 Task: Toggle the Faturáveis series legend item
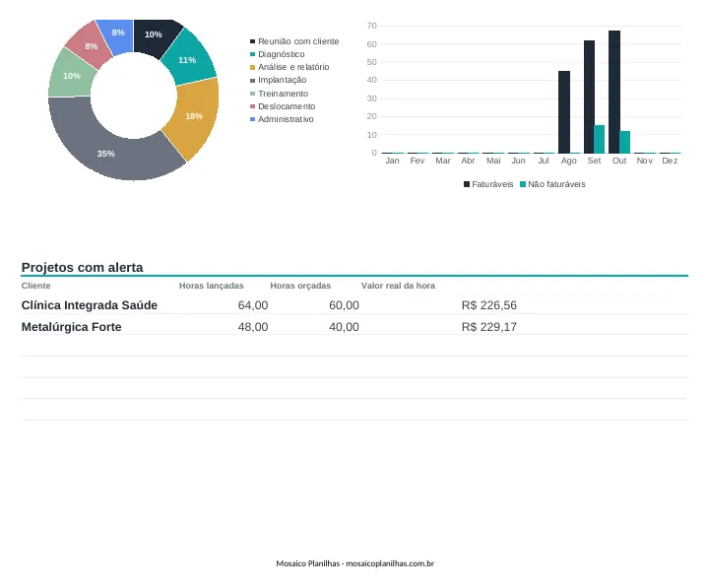point(488,184)
